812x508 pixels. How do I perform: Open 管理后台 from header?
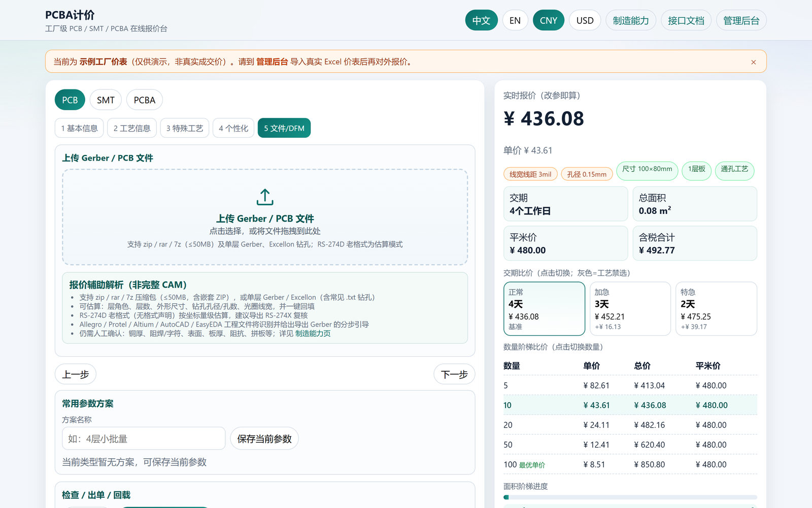tap(741, 20)
